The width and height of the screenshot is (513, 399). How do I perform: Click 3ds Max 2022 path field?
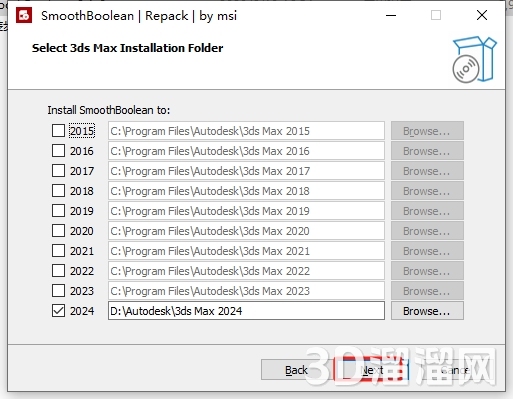pyautogui.click(x=246, y=271)
